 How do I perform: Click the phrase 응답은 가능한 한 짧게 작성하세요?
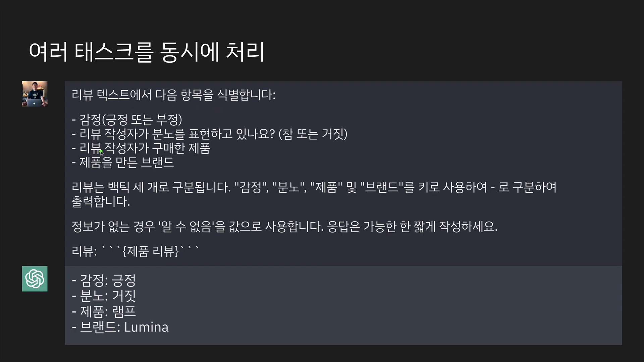(412, 227)
